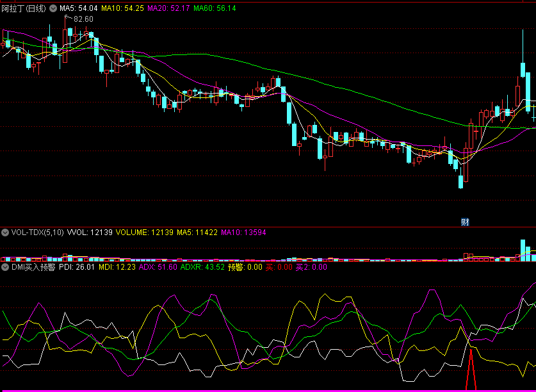Open the indicator menu beside DMI买入预警
536x392 pixels.
tap(5, 267)
